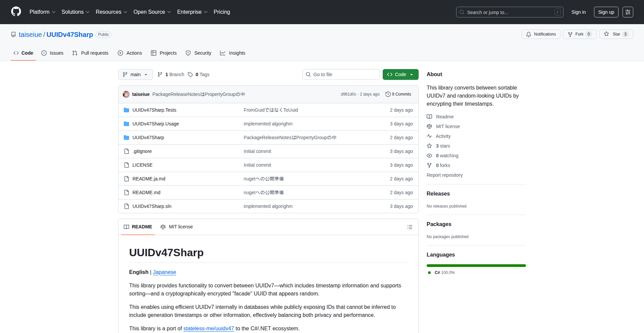Switch to the Insights tab
The image size is (644, 333).
pos(233,53)
